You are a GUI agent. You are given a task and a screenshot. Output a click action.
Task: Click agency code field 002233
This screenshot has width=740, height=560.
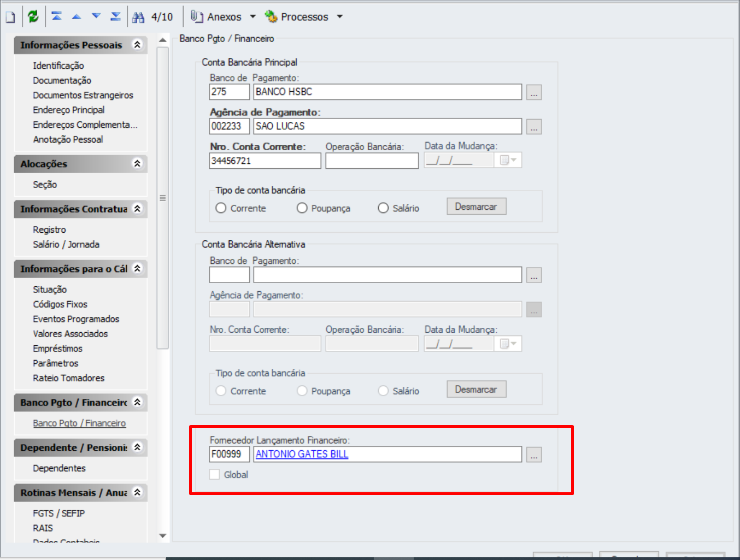click(x=230, y=126)
